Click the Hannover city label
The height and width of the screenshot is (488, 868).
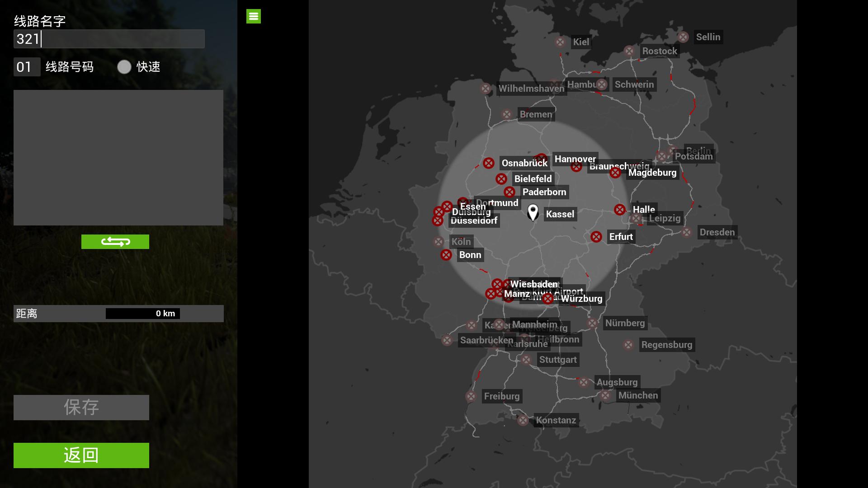click(575, 159)
